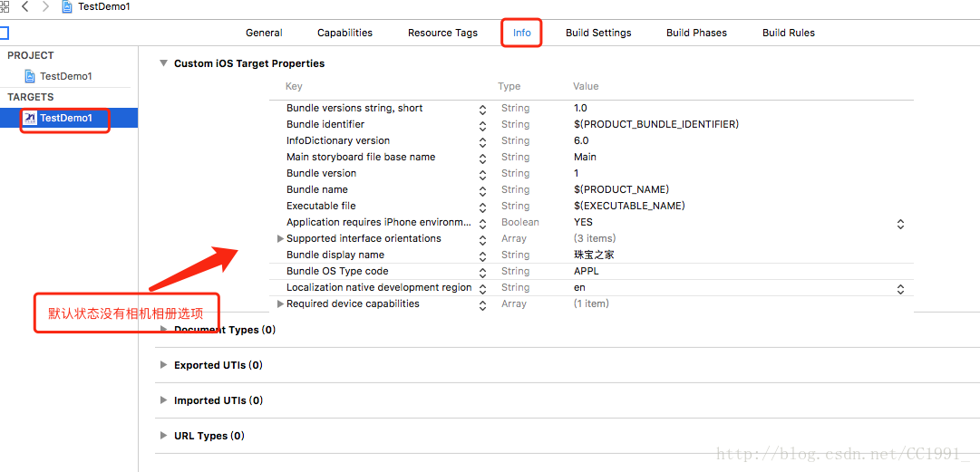980x472 pixels.
Task: Open the Bundle identifier key stepper arrows
Action: [x=482, y=126]
